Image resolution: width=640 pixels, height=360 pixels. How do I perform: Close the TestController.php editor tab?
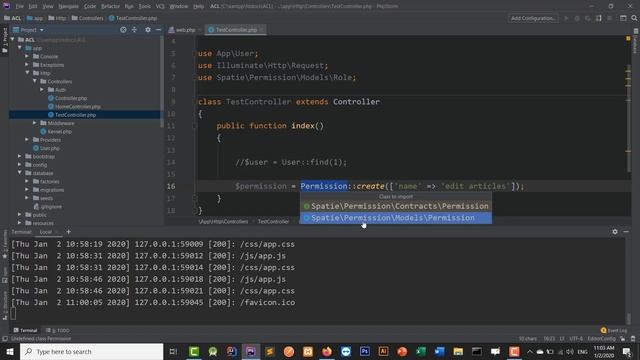point(262,30)
